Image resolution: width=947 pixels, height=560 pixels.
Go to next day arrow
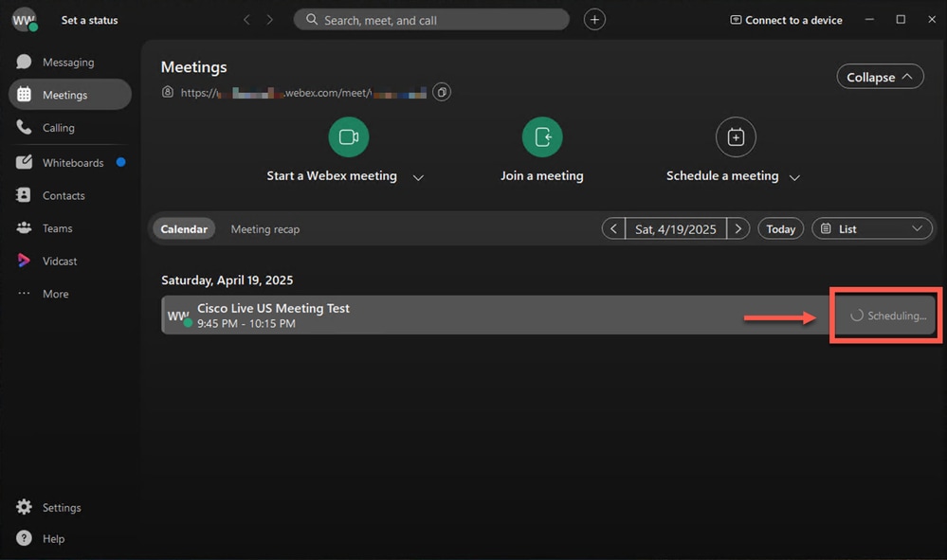point(738,228)
